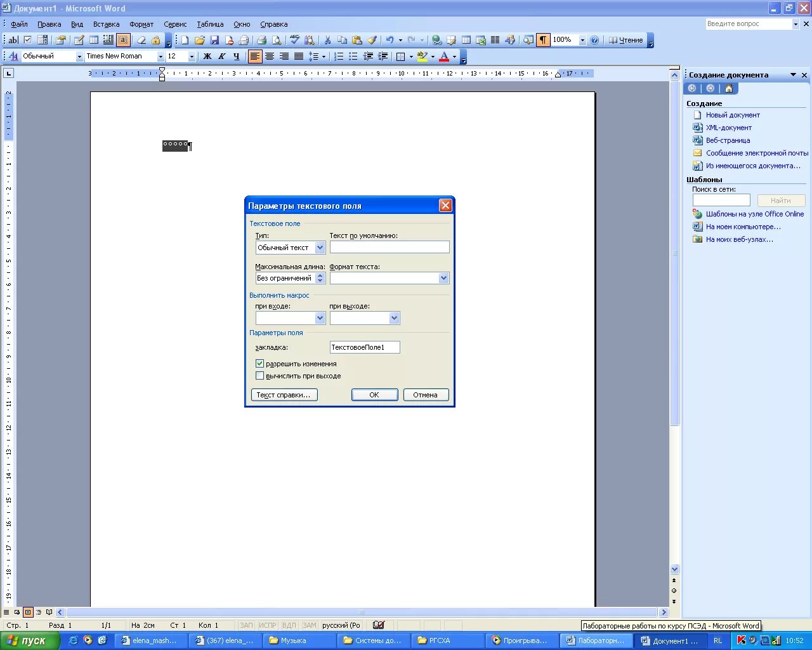Open 'при выходе' macro dropdown

394,318
